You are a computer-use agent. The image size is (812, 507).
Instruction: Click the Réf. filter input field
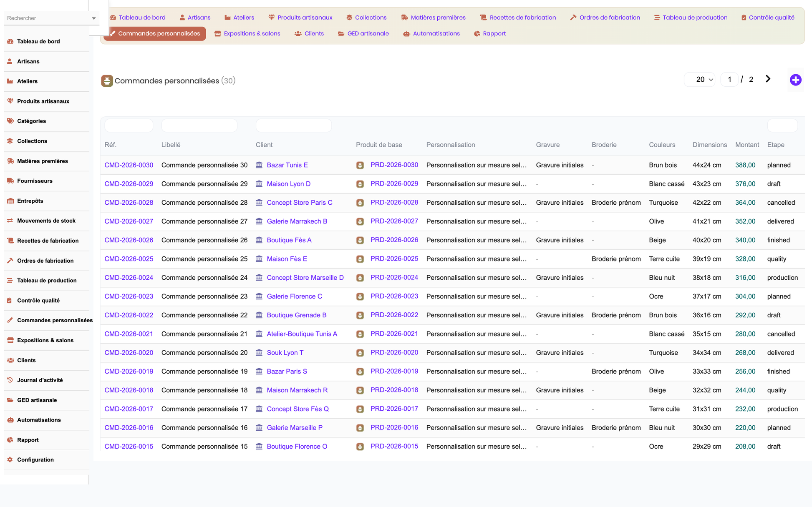(129, 125)
